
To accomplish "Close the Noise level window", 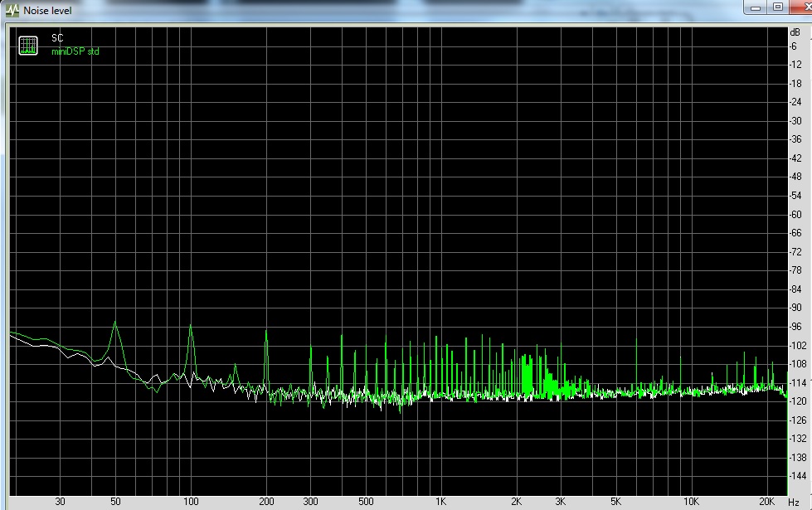I will 801,7.
